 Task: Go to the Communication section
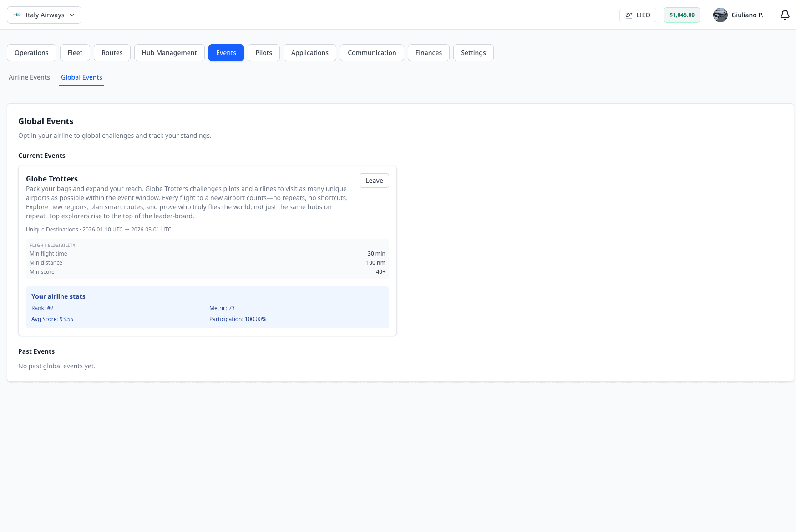[x=371, y=52]
